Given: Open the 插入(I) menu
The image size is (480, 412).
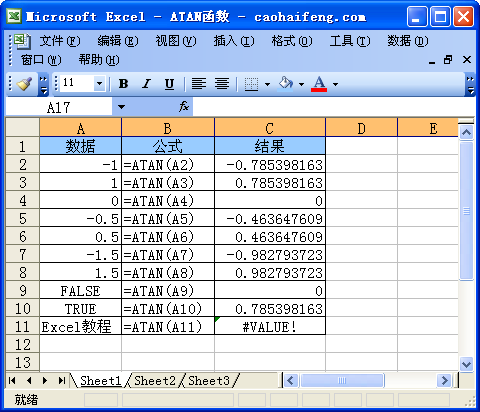Looking at the screenshot, I should point(234,41).
